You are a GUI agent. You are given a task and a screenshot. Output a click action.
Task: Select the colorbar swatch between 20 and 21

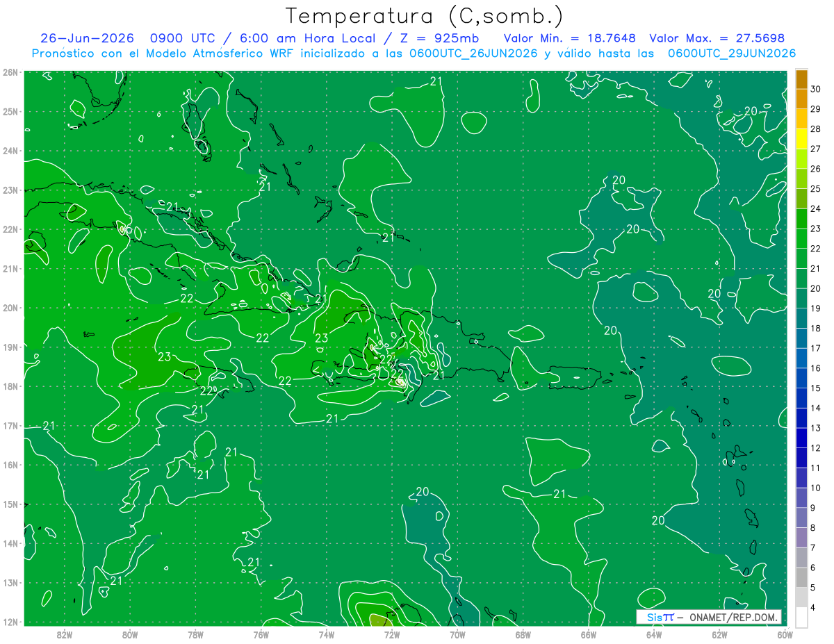801,279
